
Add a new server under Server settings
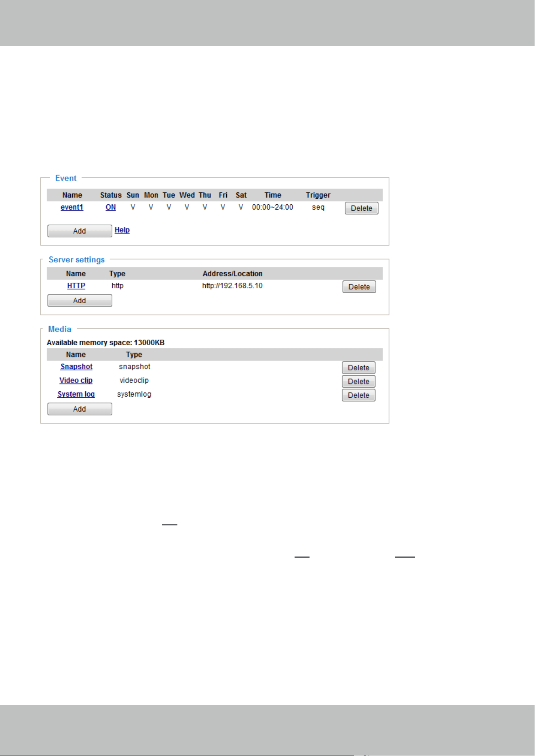(80, 300)
